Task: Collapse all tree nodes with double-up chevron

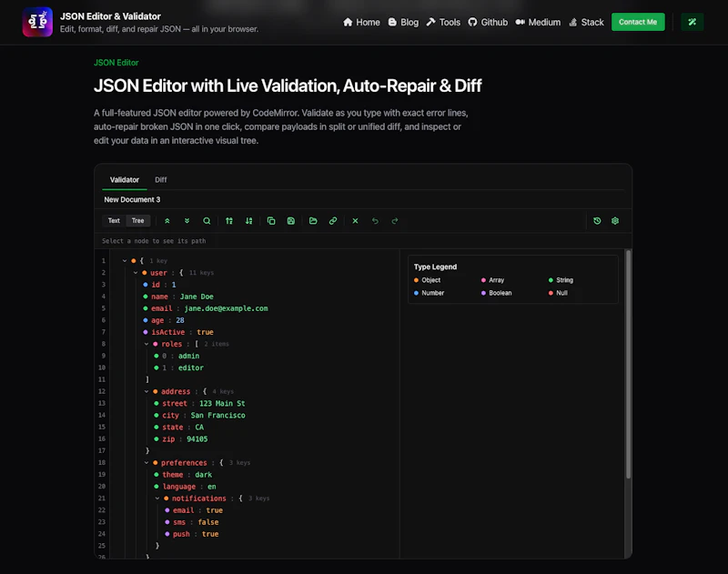Action: click(167, 221)
